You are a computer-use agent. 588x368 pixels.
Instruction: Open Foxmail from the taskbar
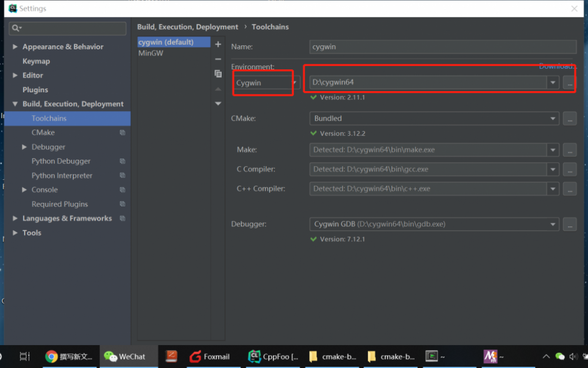click(x=210, y=356)
